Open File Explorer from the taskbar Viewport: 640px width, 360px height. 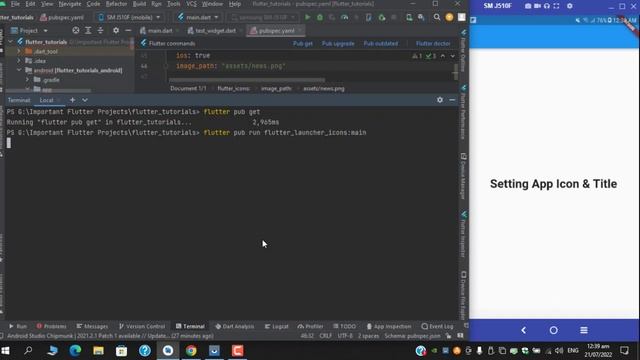pyautogui.click(x=98, y=351)
